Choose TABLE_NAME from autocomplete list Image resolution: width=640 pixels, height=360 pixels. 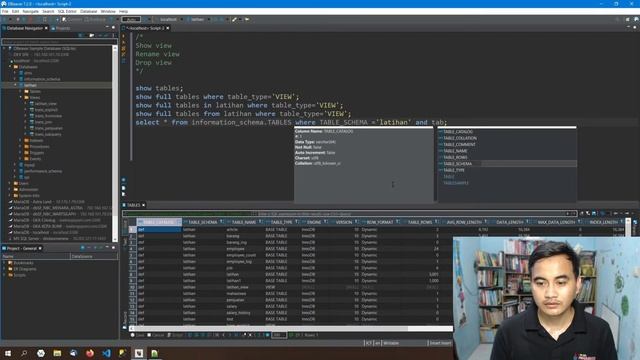pos(507,151)
